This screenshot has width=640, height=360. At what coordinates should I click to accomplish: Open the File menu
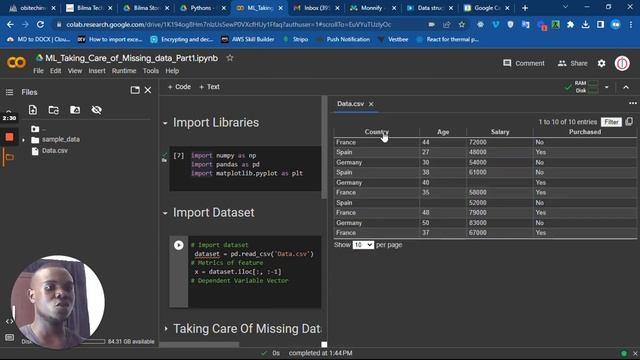(x=38, y=71)
